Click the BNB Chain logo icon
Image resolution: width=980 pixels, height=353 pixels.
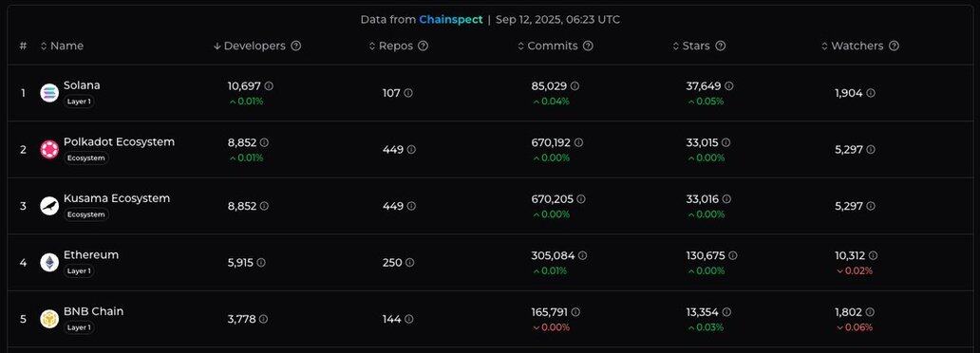[49, 319]
